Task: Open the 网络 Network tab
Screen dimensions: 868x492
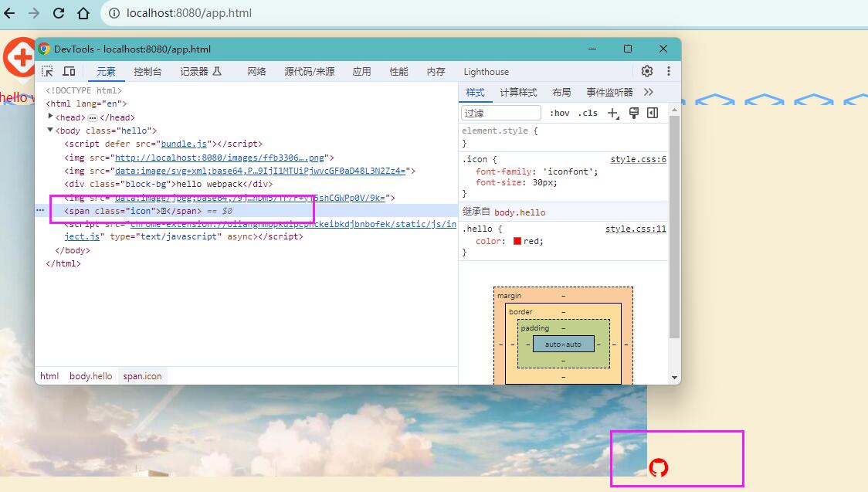Action: (256, 71)
